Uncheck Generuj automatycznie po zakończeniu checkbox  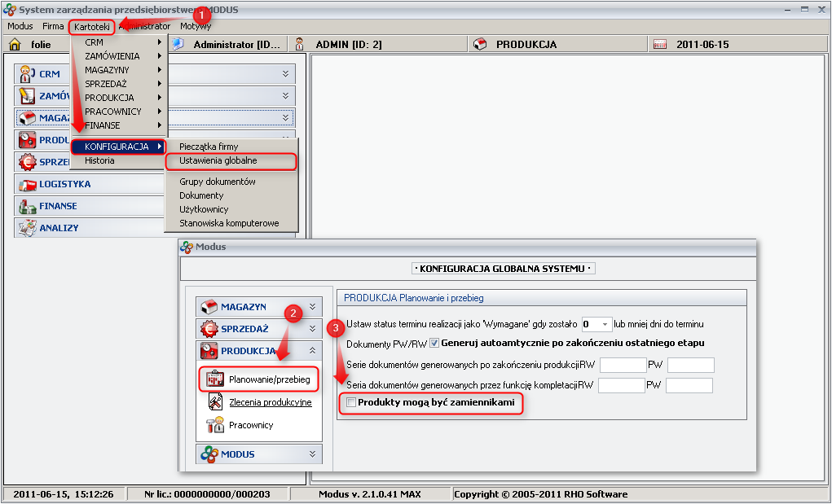(x=434, y=343)
